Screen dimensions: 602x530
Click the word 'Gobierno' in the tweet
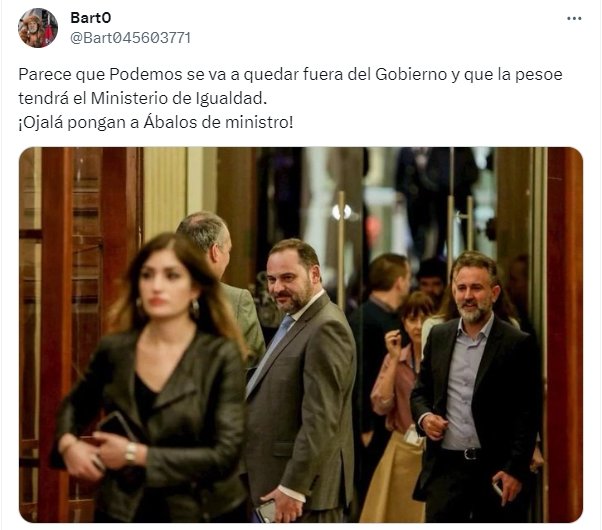(411, 74)
